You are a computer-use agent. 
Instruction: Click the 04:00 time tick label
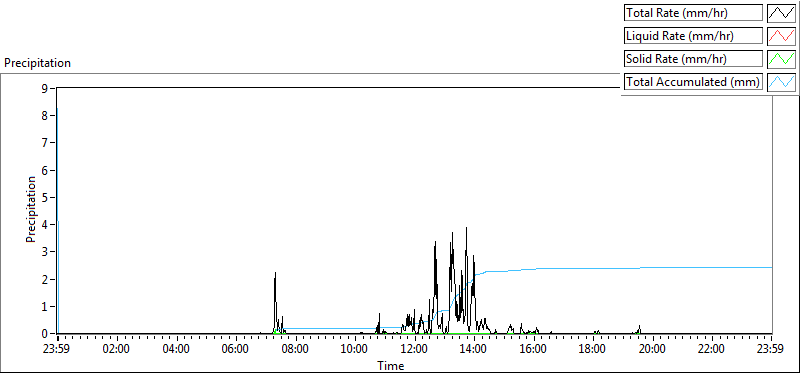click(x=177, y=350)
